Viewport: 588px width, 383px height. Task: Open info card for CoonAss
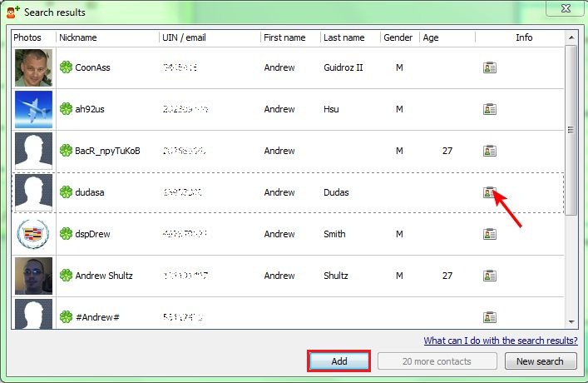490,67
